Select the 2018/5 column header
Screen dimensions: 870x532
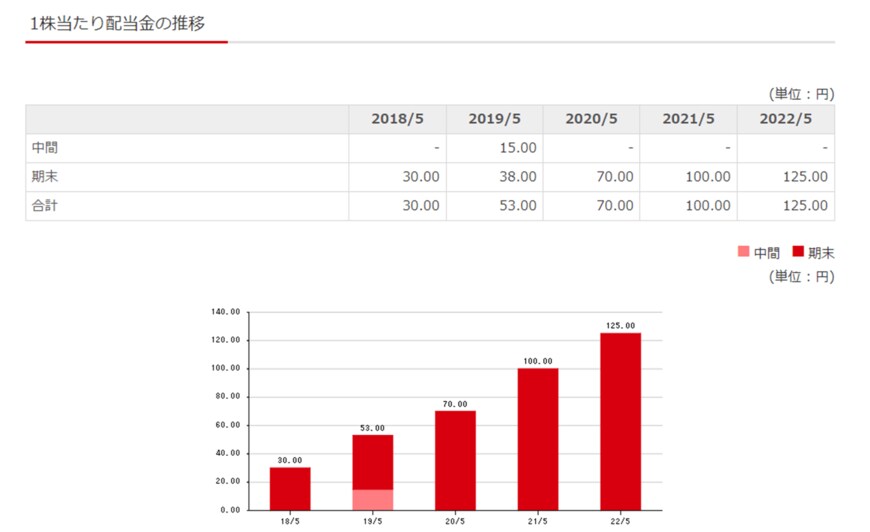[397, 119]
